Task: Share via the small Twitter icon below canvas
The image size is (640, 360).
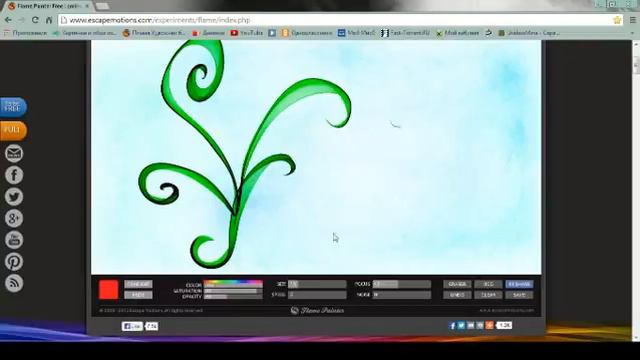Action: coord(461,325)
